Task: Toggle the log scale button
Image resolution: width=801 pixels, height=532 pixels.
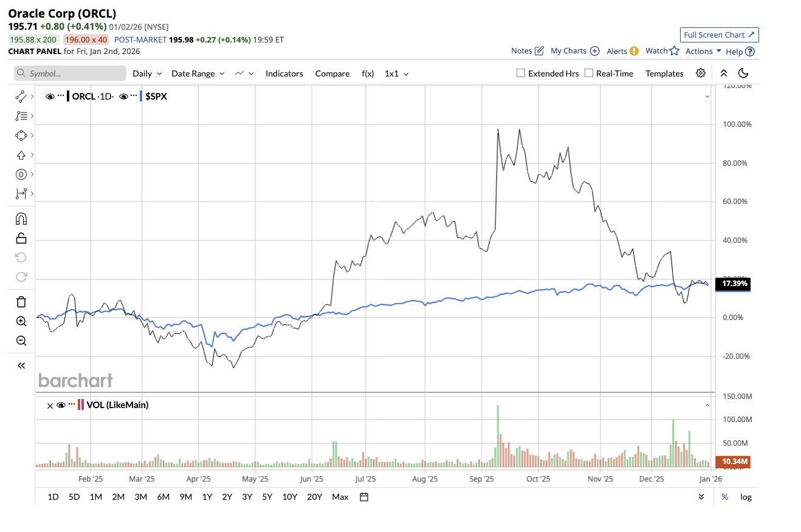Action: coord(746,497)
